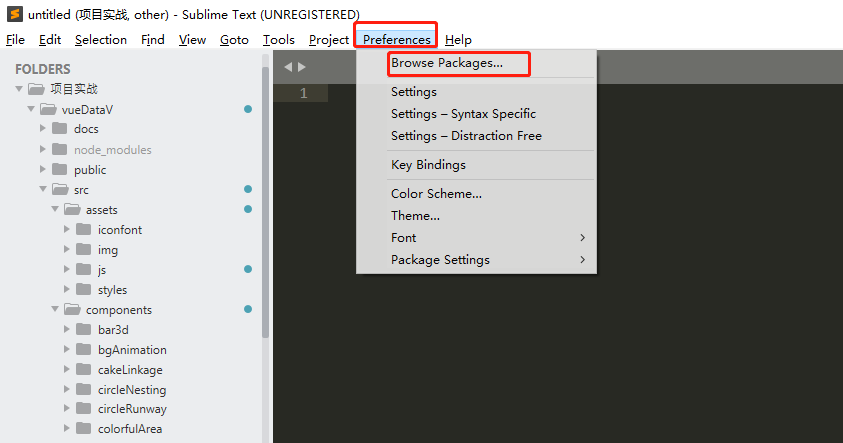Expand the public folder arrow

coord(43,169)
